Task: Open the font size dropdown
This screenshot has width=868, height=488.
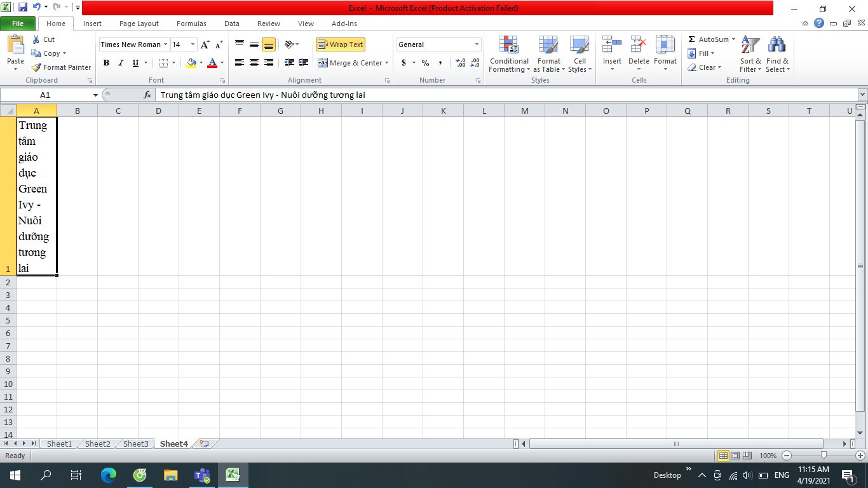Action: tap(193, 44)
